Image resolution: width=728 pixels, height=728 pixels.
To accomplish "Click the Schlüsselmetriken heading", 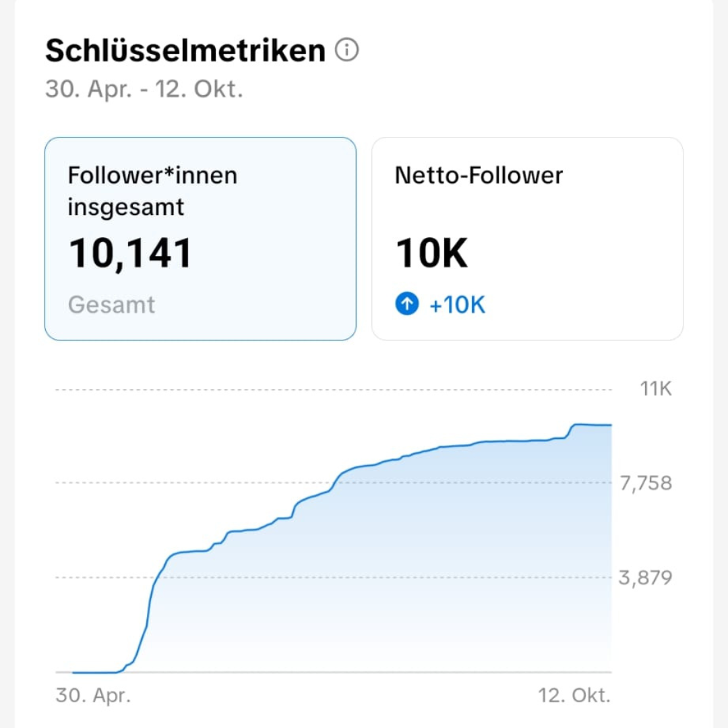I will 185,51.
